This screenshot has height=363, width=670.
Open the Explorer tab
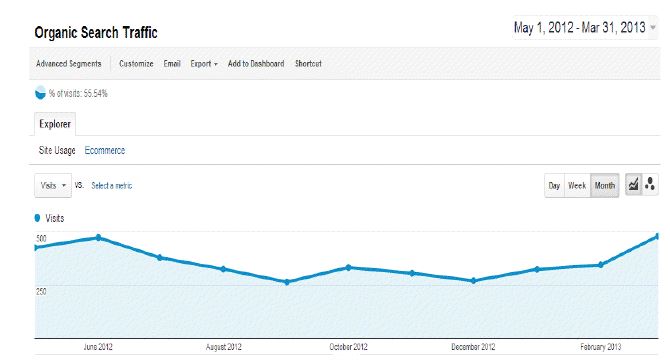pos(55,124)
